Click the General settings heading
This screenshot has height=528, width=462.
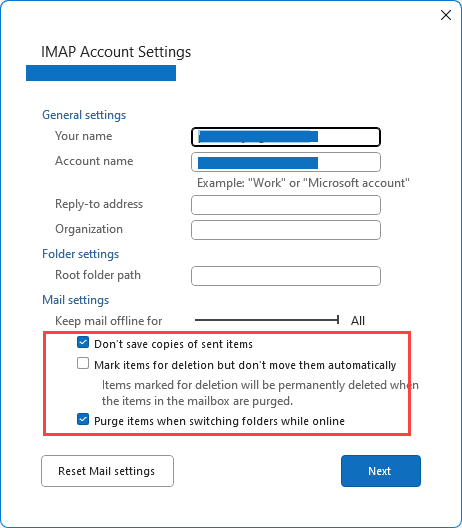click(84, 115)
